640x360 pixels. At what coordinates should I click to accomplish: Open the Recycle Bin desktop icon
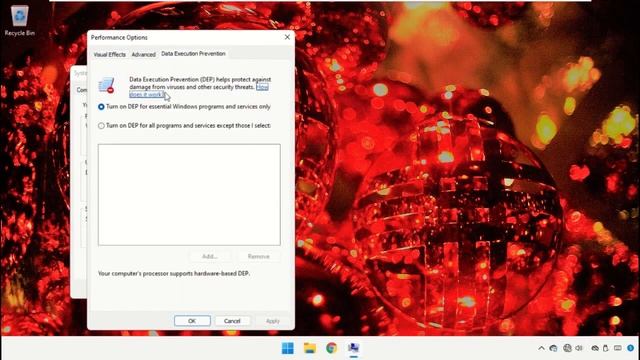(x=19, y=21)
